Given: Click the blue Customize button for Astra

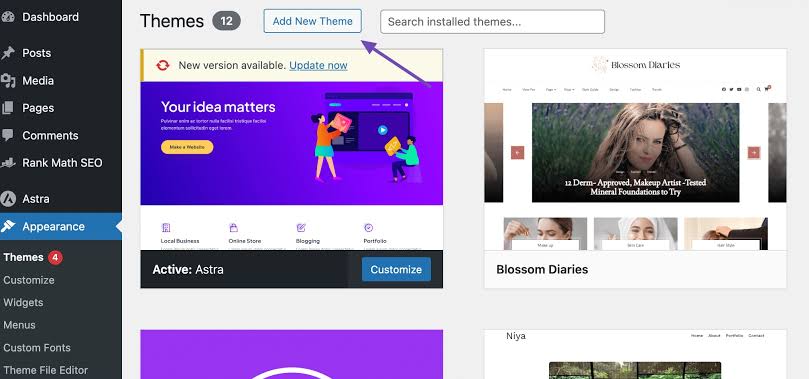Looking at the screenshot, I should [x=396, y=269].
